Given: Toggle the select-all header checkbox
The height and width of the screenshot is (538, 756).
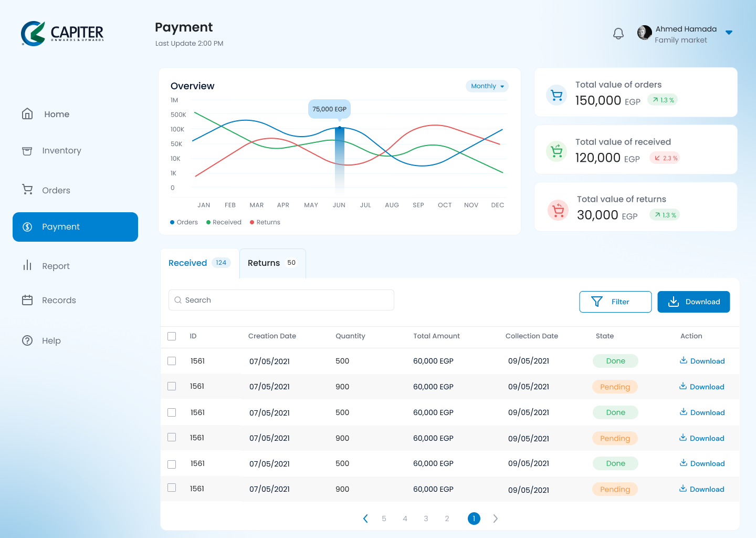Looking at the screenshot, I should pyautogui.click(x=172, y=336).
